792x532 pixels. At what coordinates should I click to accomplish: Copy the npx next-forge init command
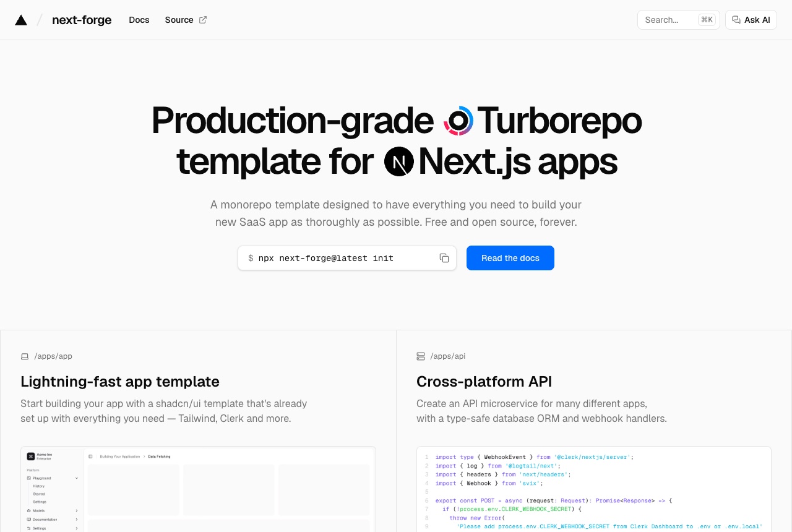pyautogui.click(x=444, y=258)
